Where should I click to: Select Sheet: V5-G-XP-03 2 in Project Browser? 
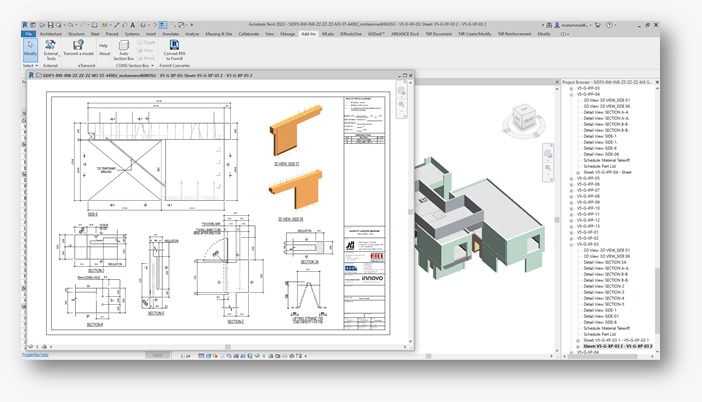click(617, 346)
